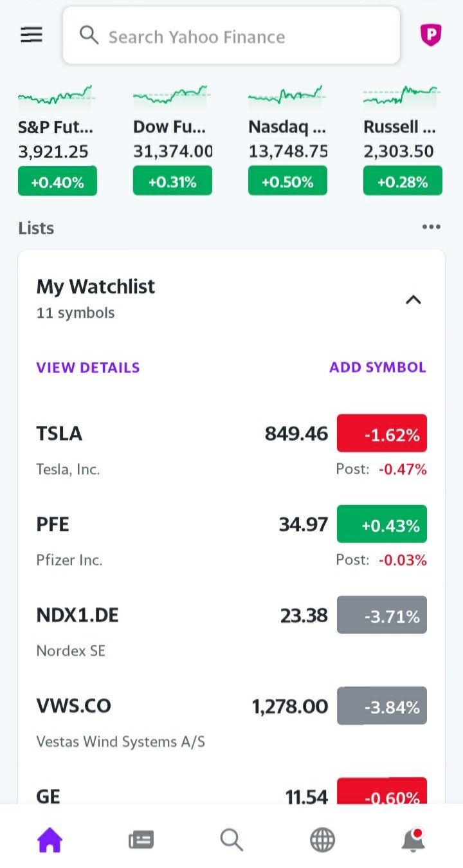463x868 pixels.
Task: Open the home tab icon
Action: (50, 840)
